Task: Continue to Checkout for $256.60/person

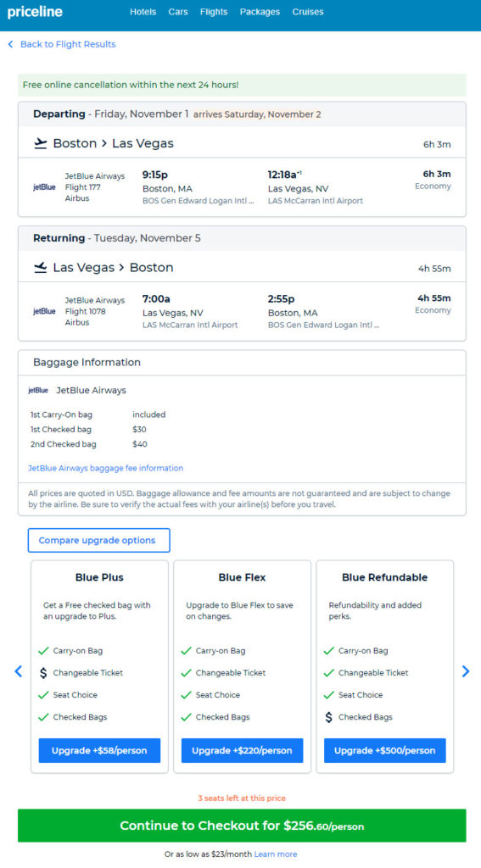Action: [242, 826]
